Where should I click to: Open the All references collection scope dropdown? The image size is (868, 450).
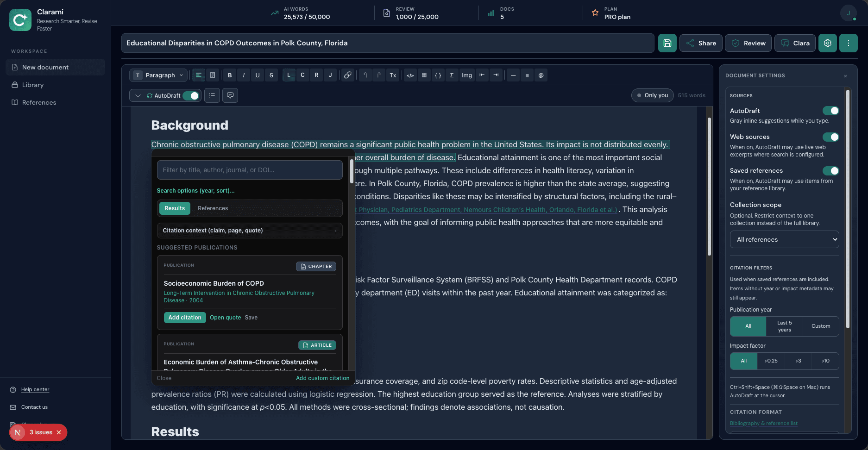pos(784,239)
